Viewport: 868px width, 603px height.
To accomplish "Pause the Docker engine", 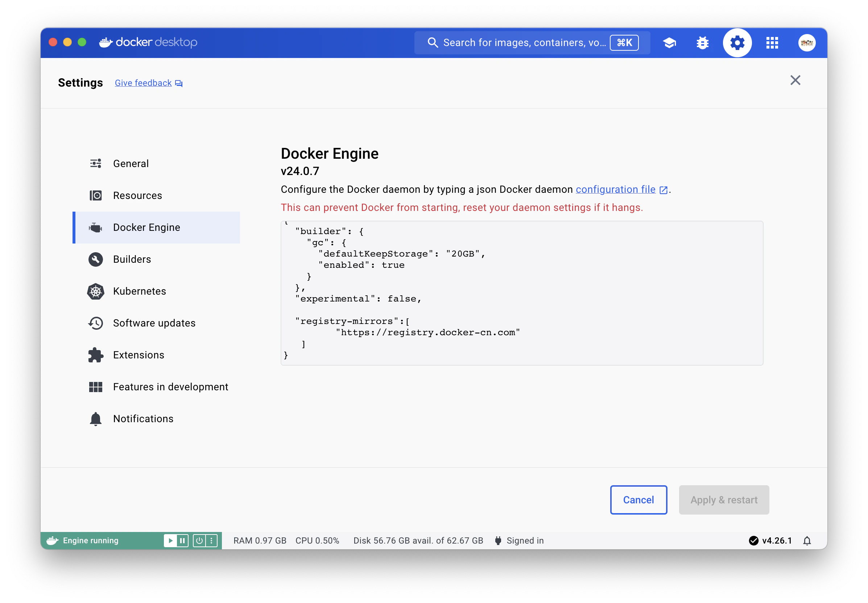I will [182, 541].
